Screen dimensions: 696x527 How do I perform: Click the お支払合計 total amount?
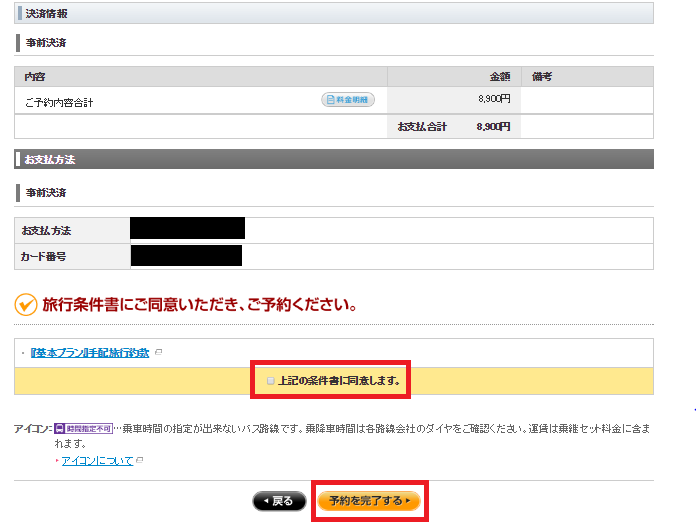pos(493,127)
